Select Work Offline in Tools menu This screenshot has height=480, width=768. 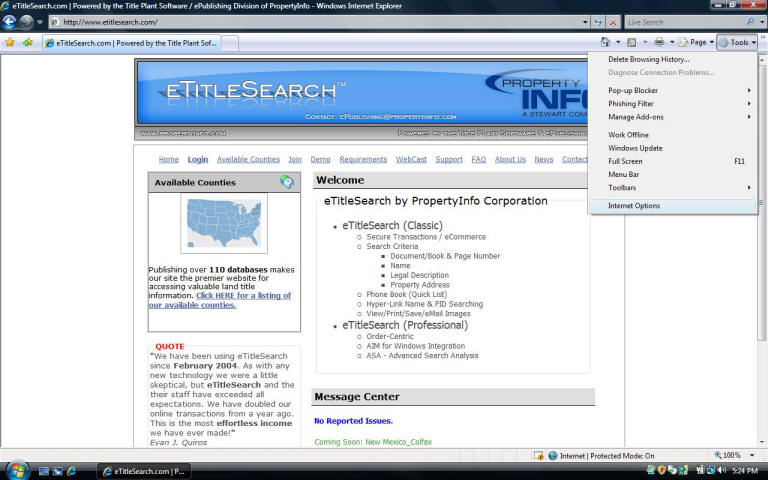point(672,135)
